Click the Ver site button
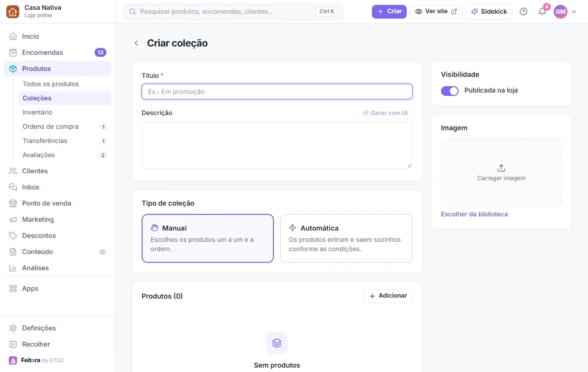 436,11
